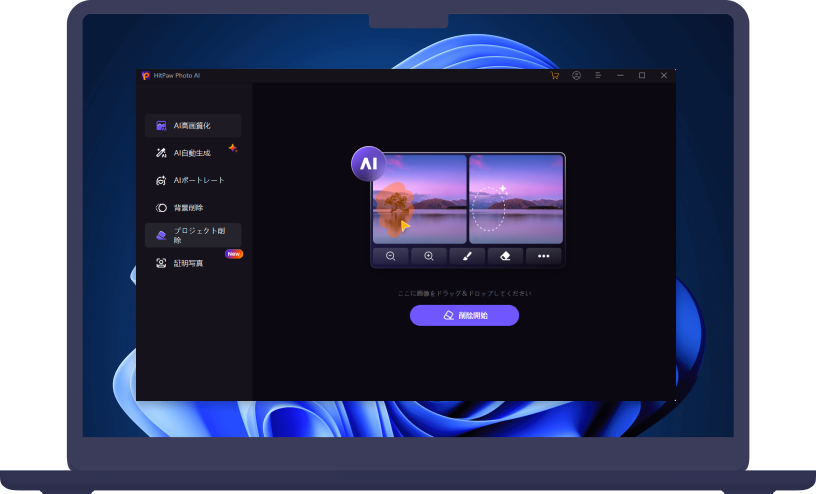Open the shopping cart icon
Screen dimensions: 816x494
click(555, 75)
